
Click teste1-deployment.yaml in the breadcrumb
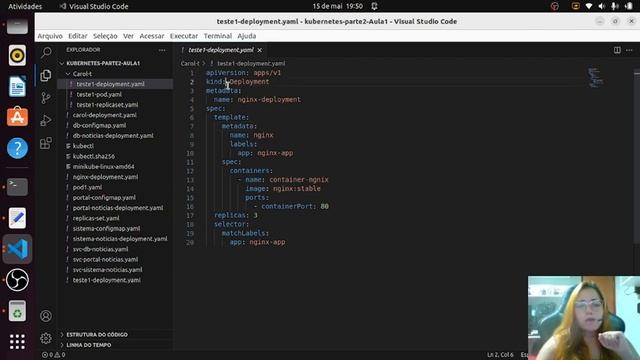pos(251,64)
